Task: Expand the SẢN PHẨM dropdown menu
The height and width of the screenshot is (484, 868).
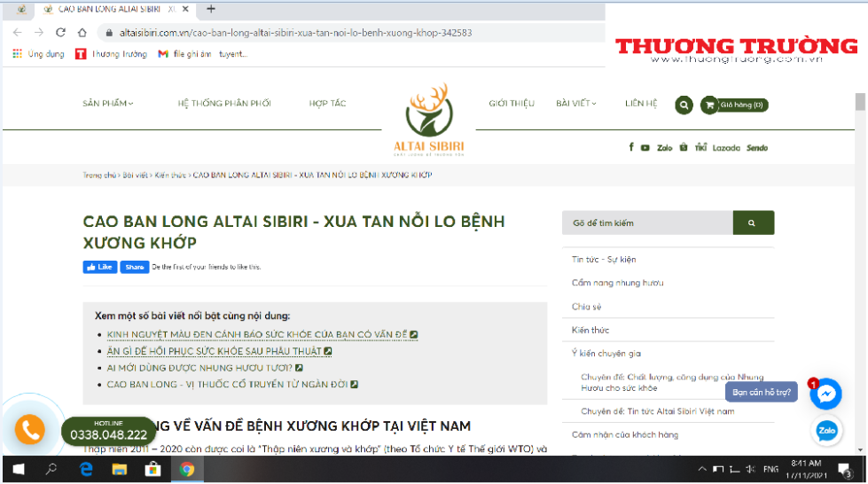Action: point(107,104)
